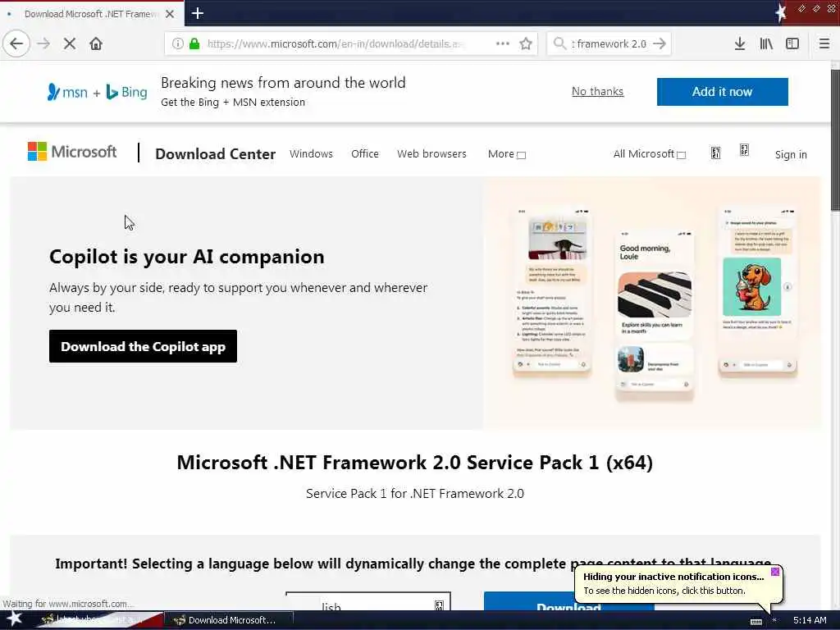Open the page actions three-dot menu

click(x=503, y=43)
